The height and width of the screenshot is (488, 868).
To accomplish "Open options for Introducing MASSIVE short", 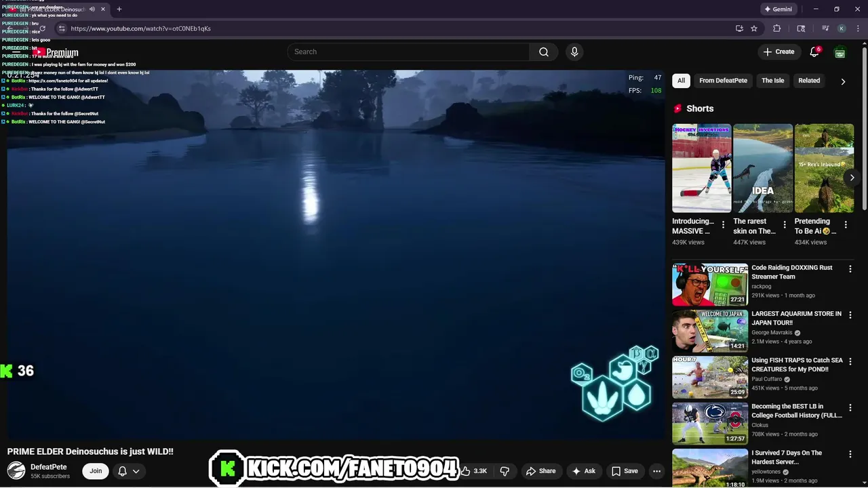I will pyautogui.click(x=724, y=224).
